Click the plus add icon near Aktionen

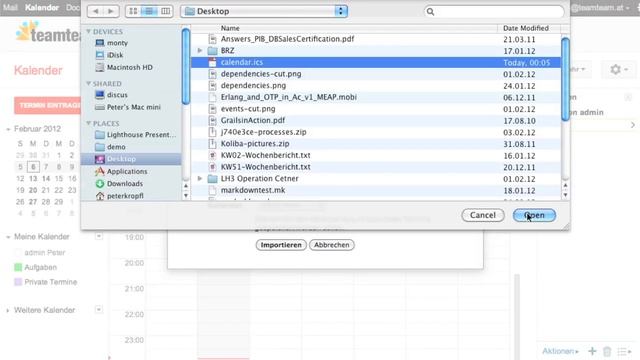pos(592,351)
